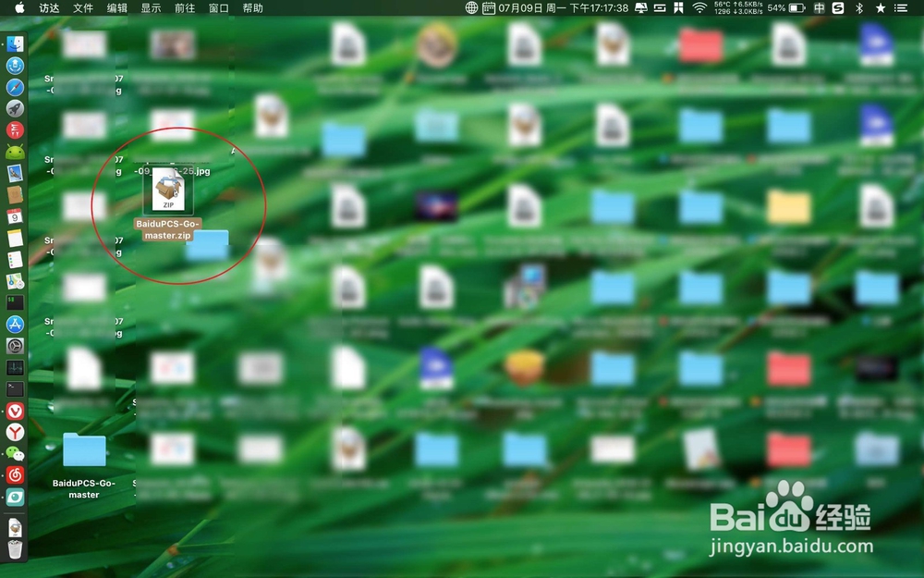Open the 显示 menu
Viewport: 924px width, 578px height.
pyautogui.click(x=151, y=7)
